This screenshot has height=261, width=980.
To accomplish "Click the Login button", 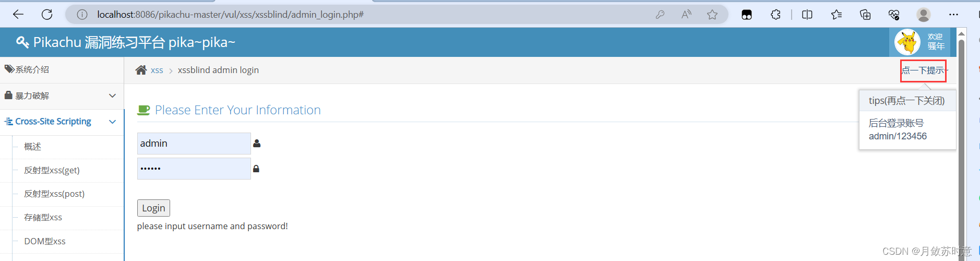I will pyautogui.click(x=153, y=208).
